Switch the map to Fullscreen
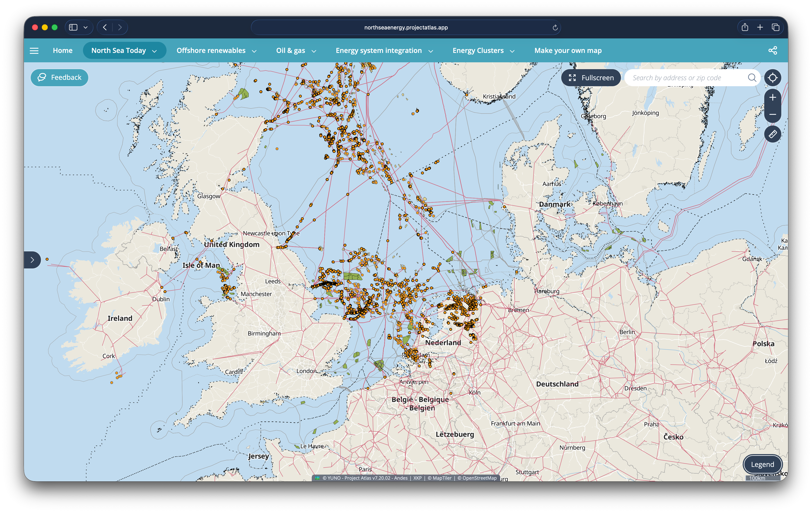Viewport: 812px width, 513px height. pyautogui.click(x=591, y=78)
